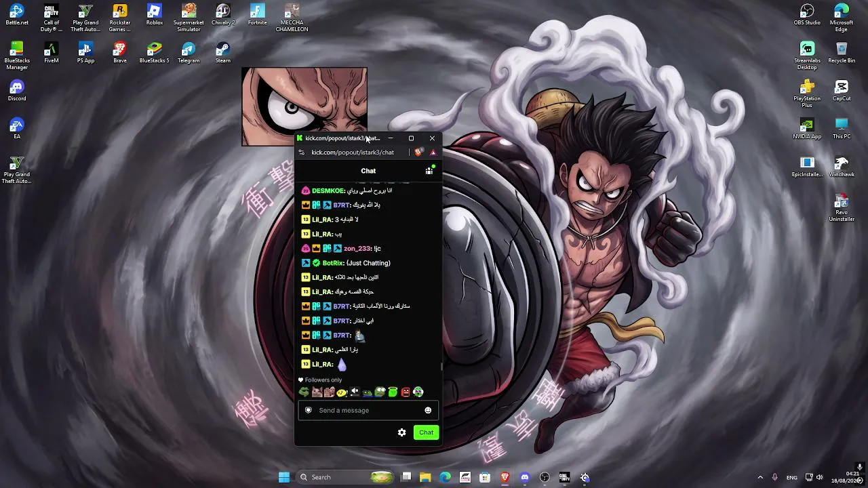Open the volume control in system tray
868x488 pixels.
click(820, 477)
